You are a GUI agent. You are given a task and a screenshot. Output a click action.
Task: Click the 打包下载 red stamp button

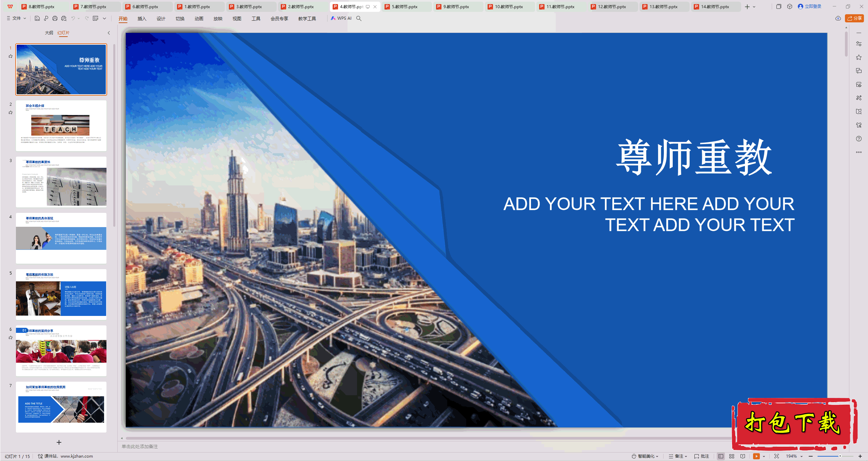794,424
